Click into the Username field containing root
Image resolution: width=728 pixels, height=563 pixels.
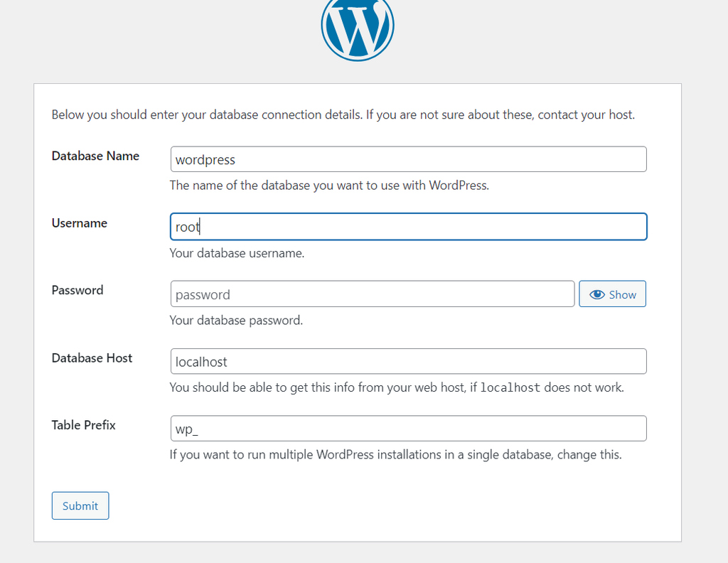tap(408, 227)
